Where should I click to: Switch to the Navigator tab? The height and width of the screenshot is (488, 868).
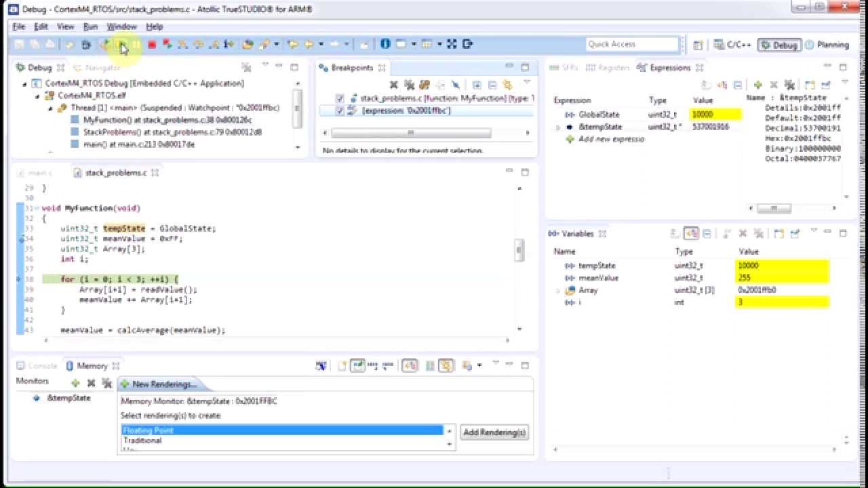97,68
